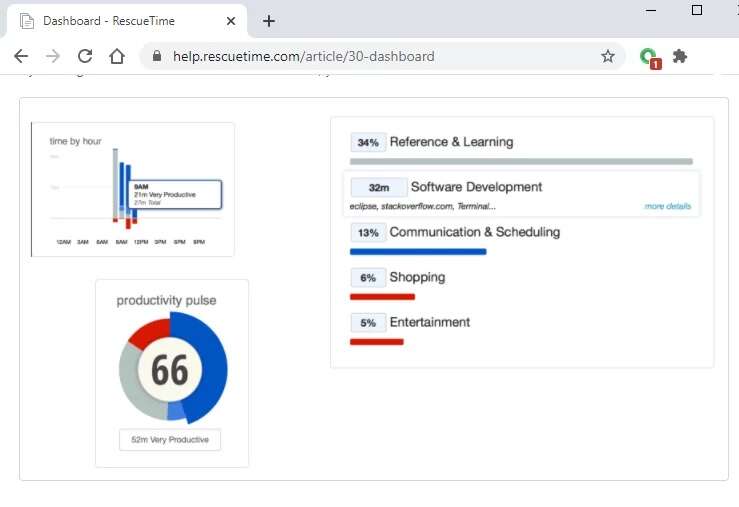Image resolution: width=739 pixels, height=507 pixels.
Task: Select Communication & Scheduling category
Action: [475, 232]
